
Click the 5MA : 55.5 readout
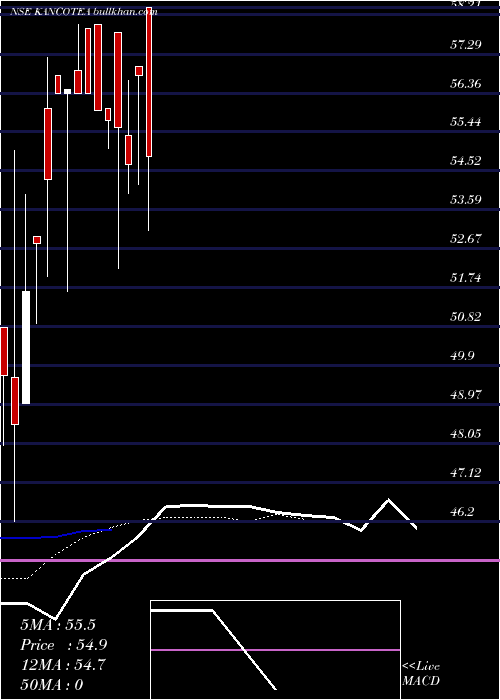pyautogui.click(x=58, y=625)
